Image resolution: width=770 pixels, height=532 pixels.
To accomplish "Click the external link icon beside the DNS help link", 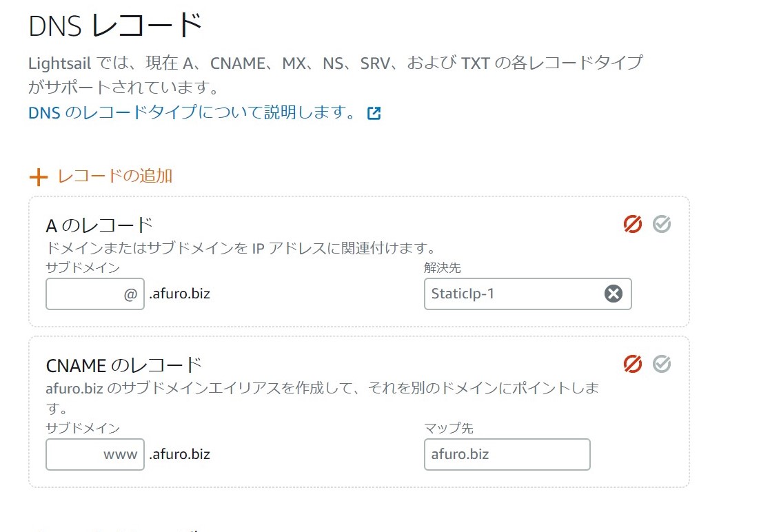I will pos(374,114).
